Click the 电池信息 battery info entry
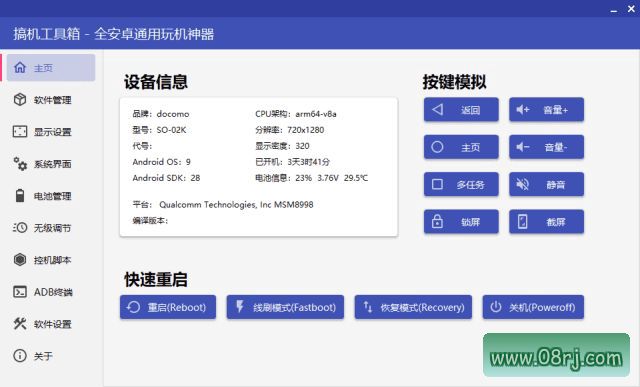 pos(312,178)
